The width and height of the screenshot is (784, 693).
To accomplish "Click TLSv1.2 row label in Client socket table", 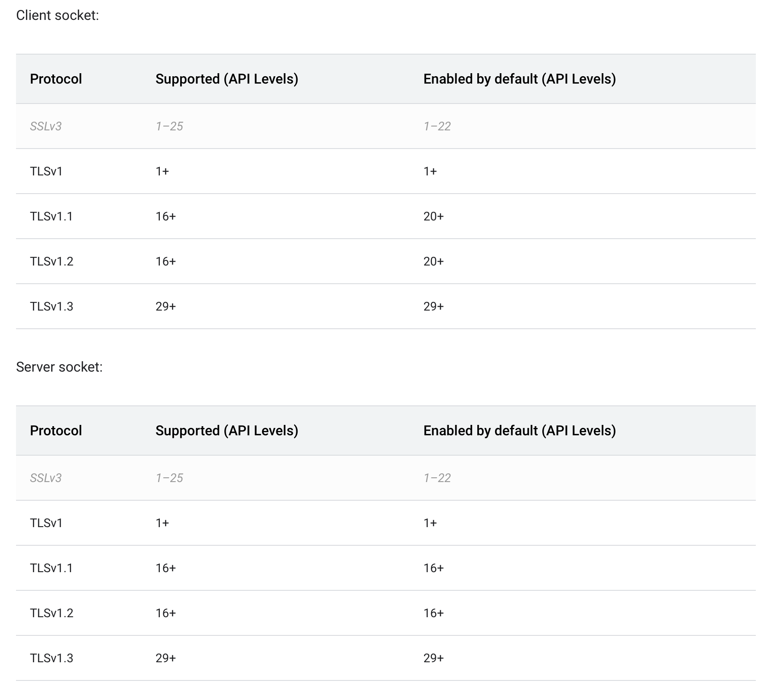I will coord(52,262).
